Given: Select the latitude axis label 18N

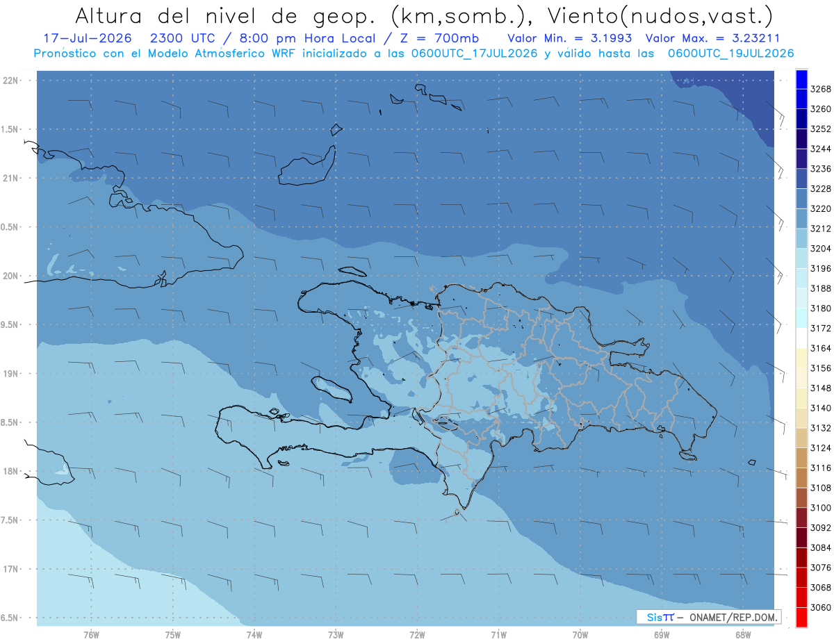Looking at the screenshot, I should pyautogui.click(x=10, y=471).
